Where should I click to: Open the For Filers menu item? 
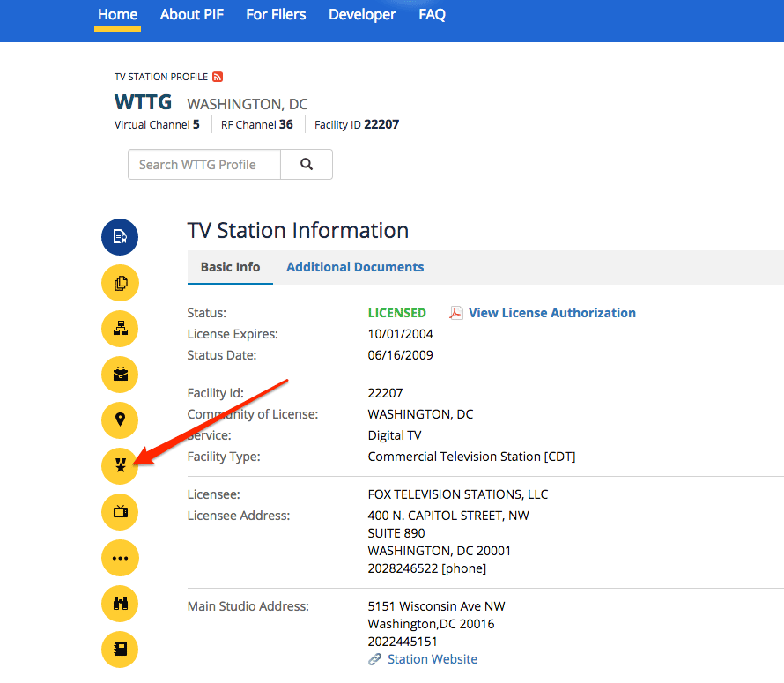276,14
